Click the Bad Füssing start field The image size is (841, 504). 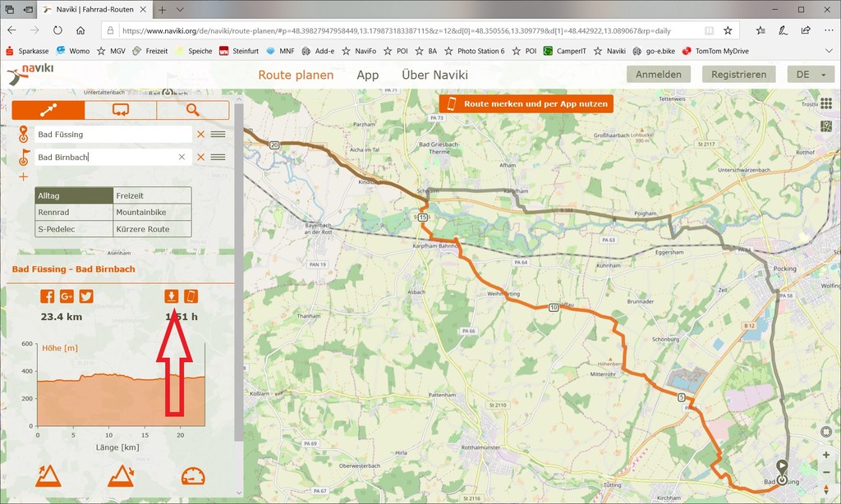point(113,135)
